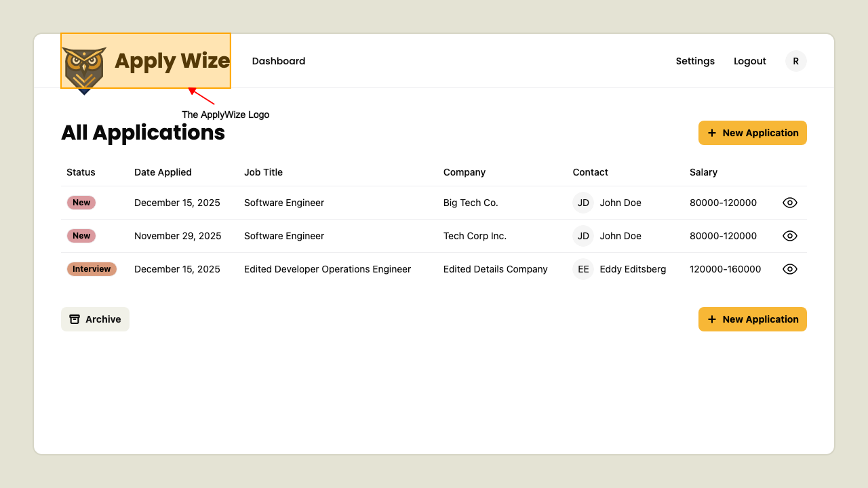Open Edited Details Company application via eye icon
Screen dimensions: 868x488
(789, 269)
